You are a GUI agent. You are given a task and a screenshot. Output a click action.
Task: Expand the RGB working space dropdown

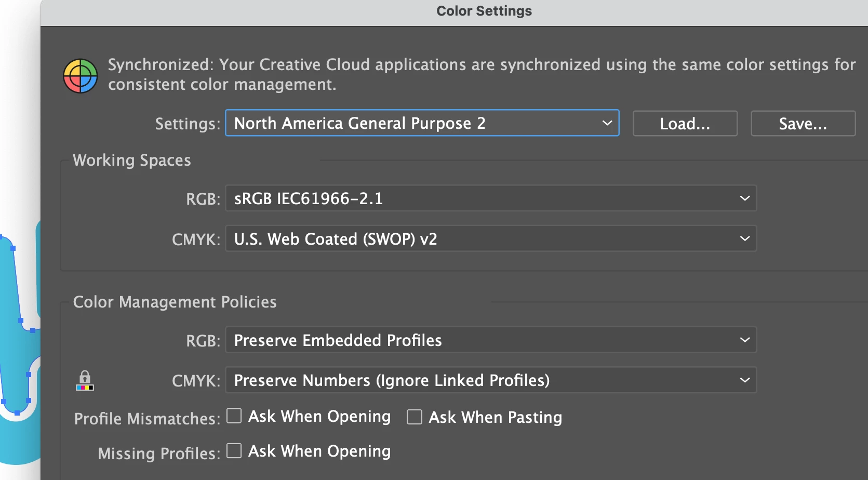(x=490, y=198)
